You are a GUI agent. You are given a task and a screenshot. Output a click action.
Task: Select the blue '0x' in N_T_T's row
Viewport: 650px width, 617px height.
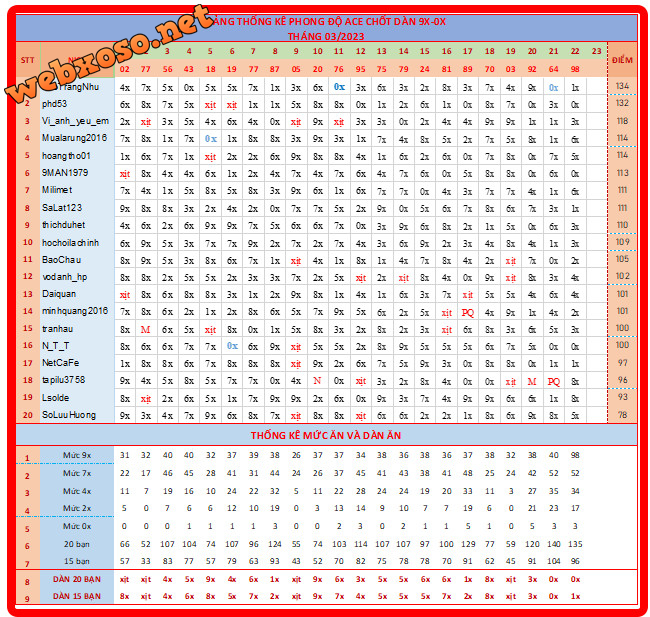click(x=232, y=345)
